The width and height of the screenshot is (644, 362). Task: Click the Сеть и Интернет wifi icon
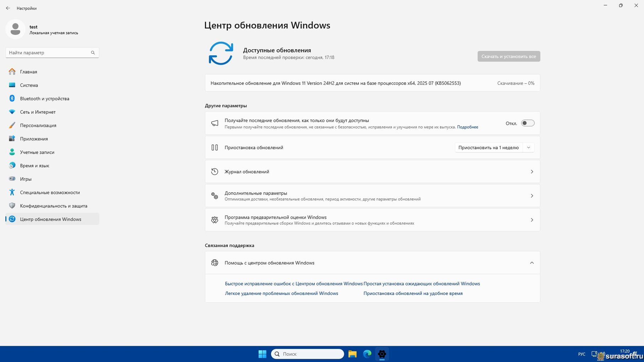(12, 112)
